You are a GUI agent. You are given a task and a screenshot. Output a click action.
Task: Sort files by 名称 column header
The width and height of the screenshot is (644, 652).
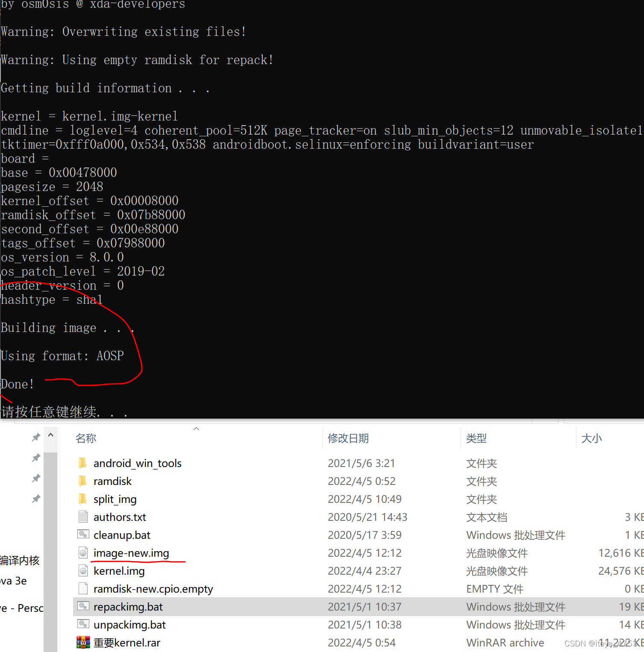[x=86, y=438]
